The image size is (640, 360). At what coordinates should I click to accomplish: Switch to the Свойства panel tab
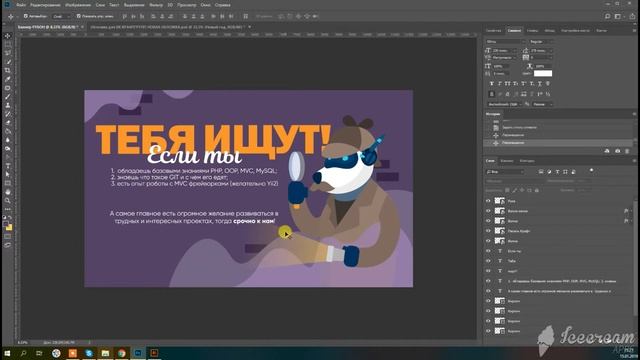pos(493,31)
